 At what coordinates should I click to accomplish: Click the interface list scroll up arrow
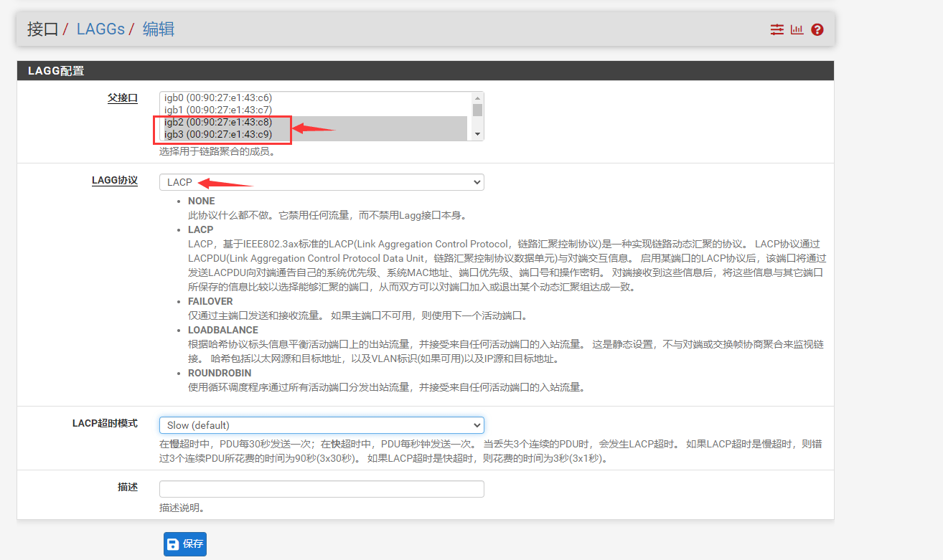tap(477, 98)
